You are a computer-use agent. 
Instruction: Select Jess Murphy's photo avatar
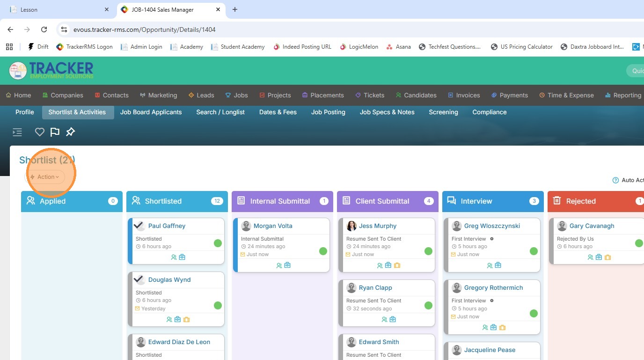tap(351, 226)
